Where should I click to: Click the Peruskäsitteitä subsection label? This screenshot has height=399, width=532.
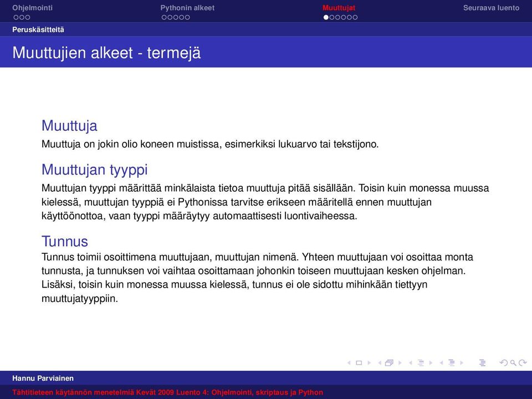(38, 29)
